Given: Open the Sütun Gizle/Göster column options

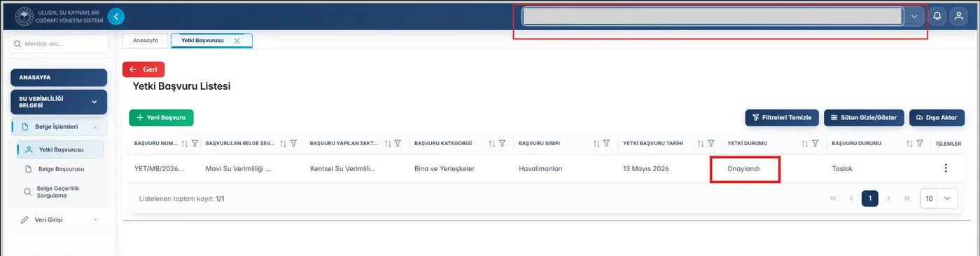Looking at the screenshot, I should tap(864, 118).
